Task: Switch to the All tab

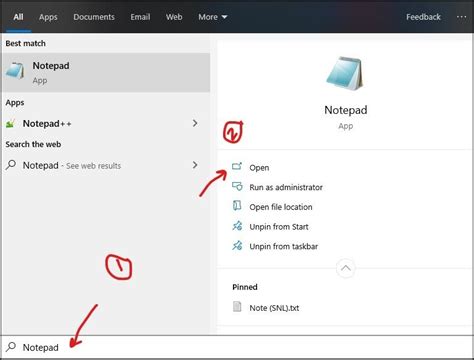Action: [x=18, y=17]
